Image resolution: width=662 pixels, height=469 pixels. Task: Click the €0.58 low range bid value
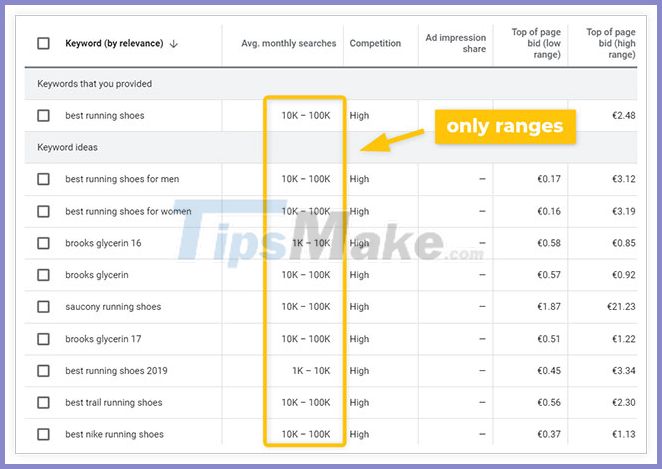pos(549,243)
